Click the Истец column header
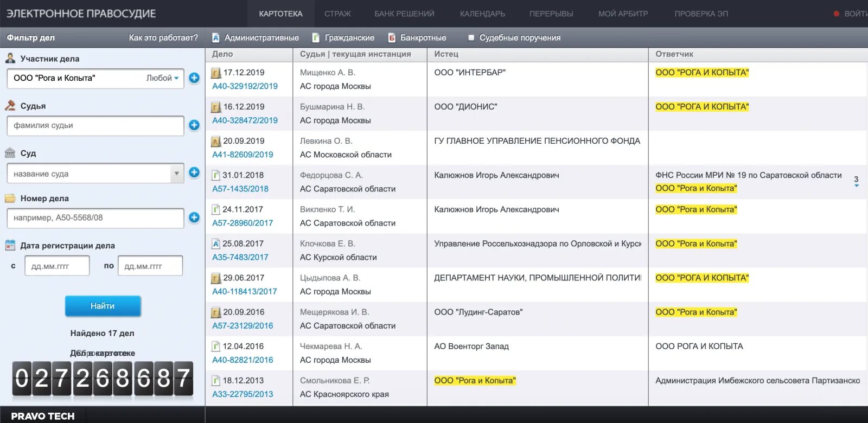868x423 pixels. coord(446,54)
